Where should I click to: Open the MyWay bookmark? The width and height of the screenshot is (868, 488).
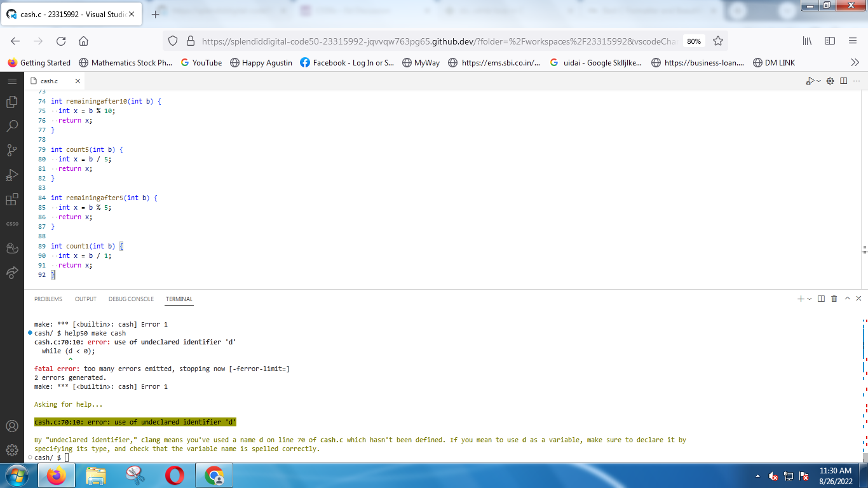(421, 63)
